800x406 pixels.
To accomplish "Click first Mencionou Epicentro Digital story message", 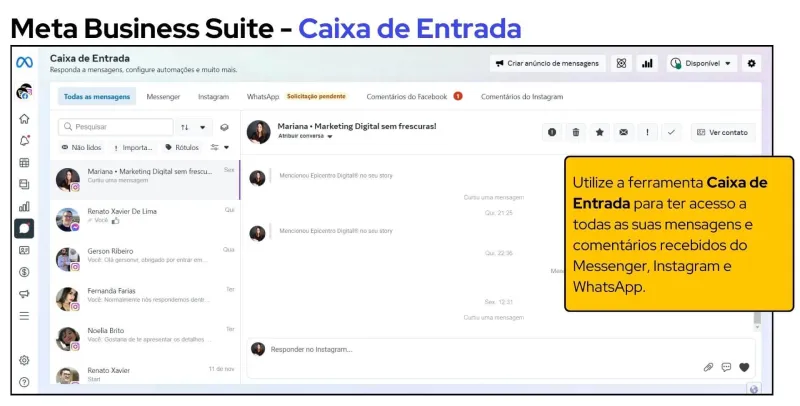I will pos(336,175).
